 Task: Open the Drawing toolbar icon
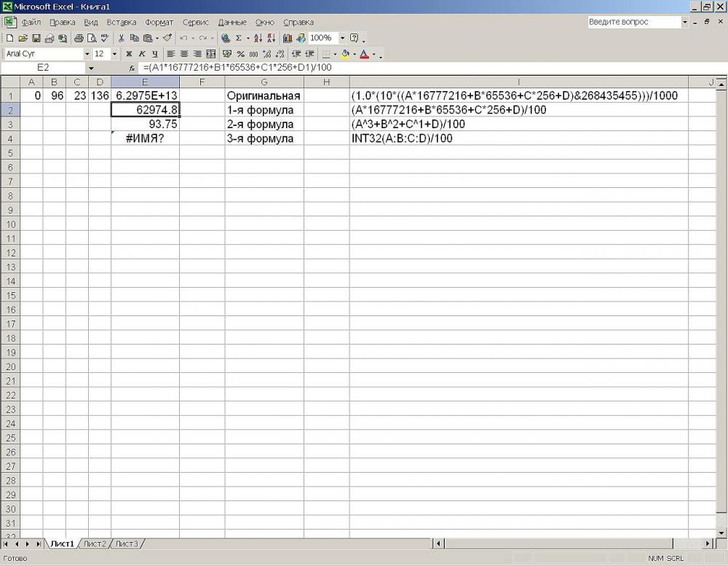tap(301, 38)
